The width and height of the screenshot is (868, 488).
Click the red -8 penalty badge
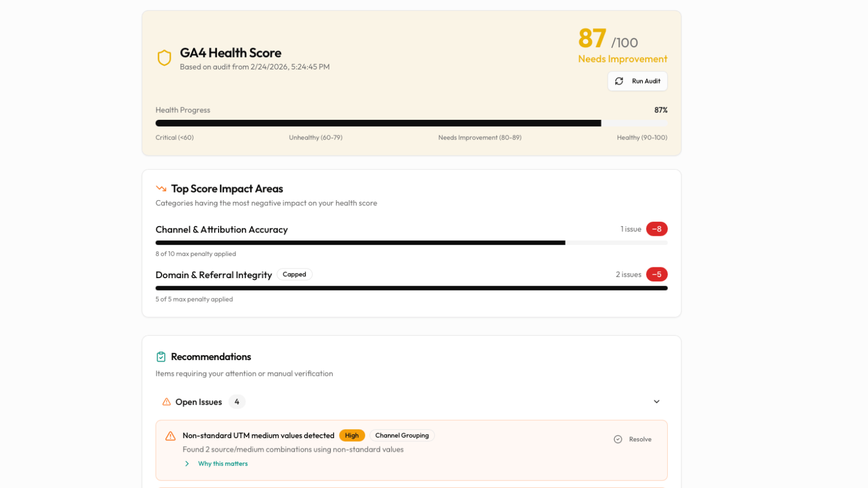pyautogui.click(x=656, y=229)
